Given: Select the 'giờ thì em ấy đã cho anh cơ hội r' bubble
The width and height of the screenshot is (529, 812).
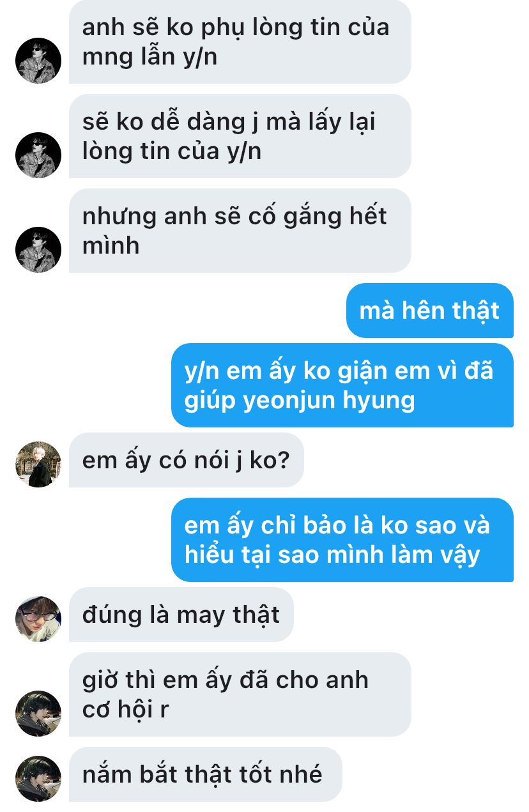Looking at the screenshot, I should point(240,694).
